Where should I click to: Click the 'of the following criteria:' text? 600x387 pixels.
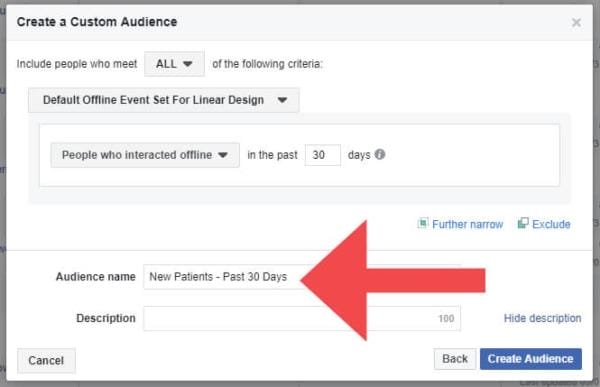(x=267, y=64)
